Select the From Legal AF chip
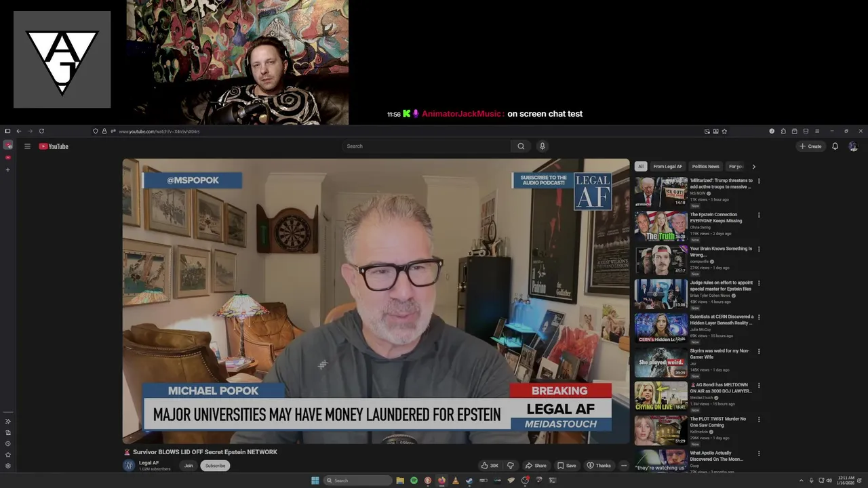 (668, 167)
